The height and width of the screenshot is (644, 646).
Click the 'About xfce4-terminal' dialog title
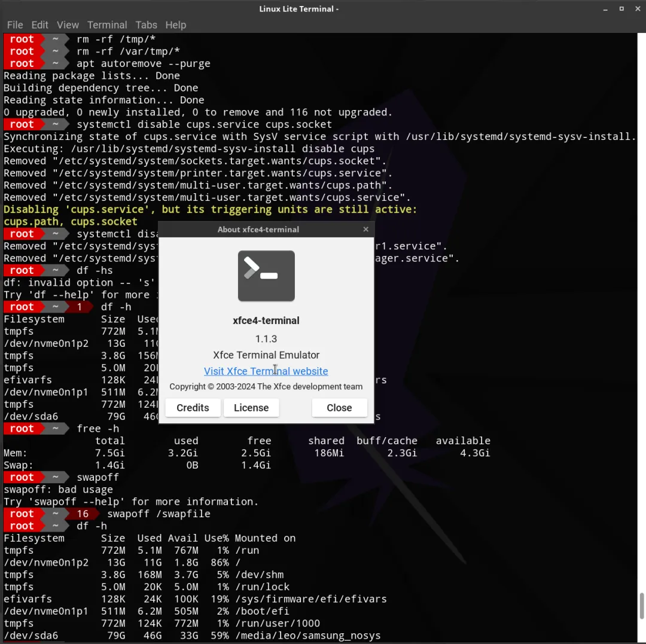pyautogui.click(x=258, y=230)
